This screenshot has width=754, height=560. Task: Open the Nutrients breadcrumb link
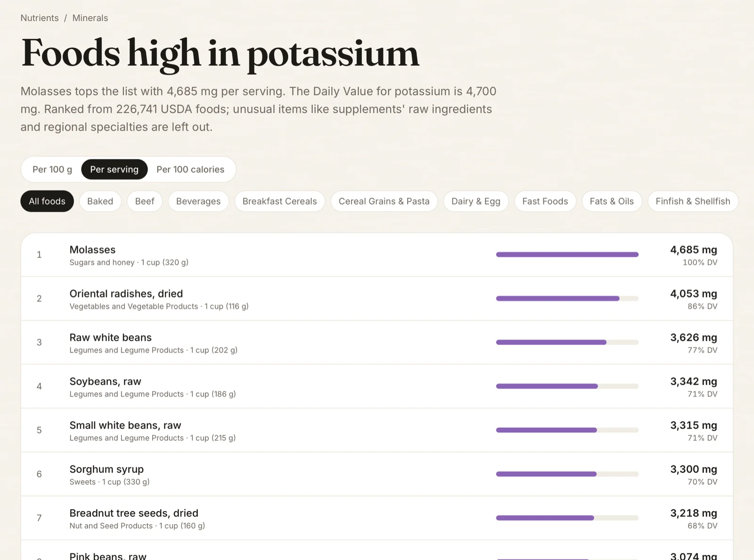click(40, 18)
